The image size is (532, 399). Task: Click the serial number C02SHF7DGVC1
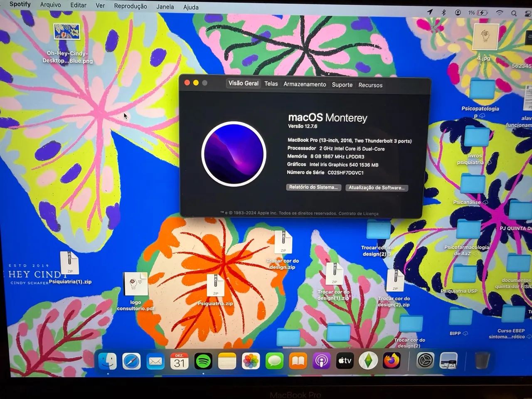(345, 172)
